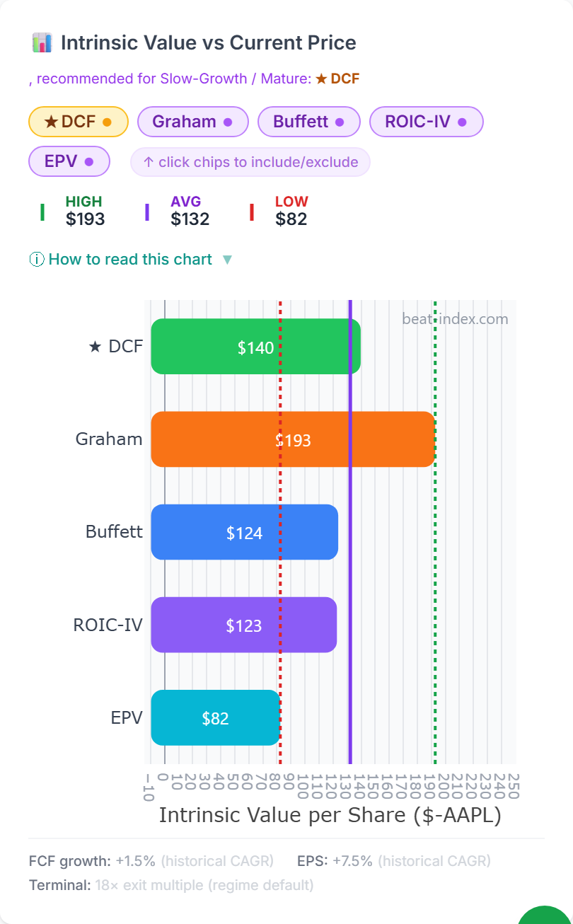Click the star next to DCF axis label
The width and height of the screenshot is (573, 924).
(x=95, y=347)
